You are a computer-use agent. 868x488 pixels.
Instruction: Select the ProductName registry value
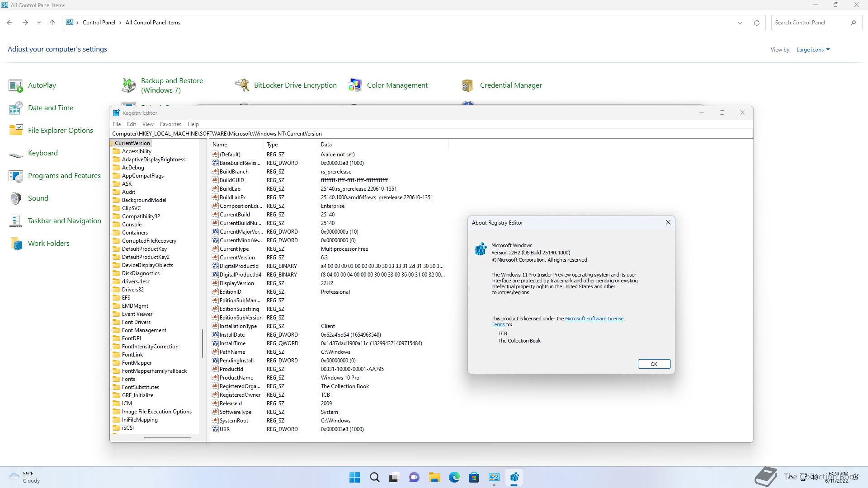click(x=236, y=378)
